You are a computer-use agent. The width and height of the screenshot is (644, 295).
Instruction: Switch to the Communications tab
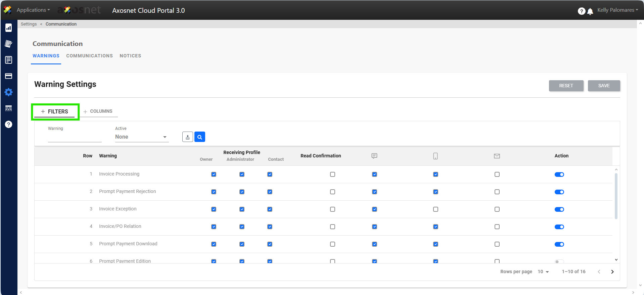[x=89, y=56]
